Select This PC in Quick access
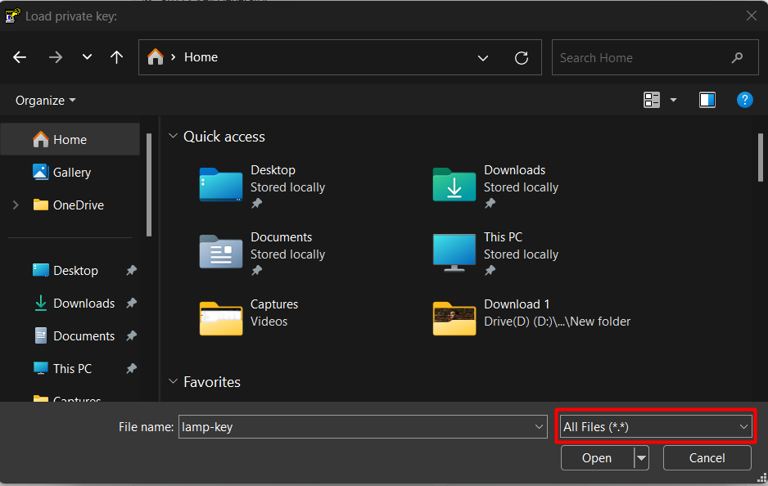Viewport: 768px width, 486px height. click(496, 254)
